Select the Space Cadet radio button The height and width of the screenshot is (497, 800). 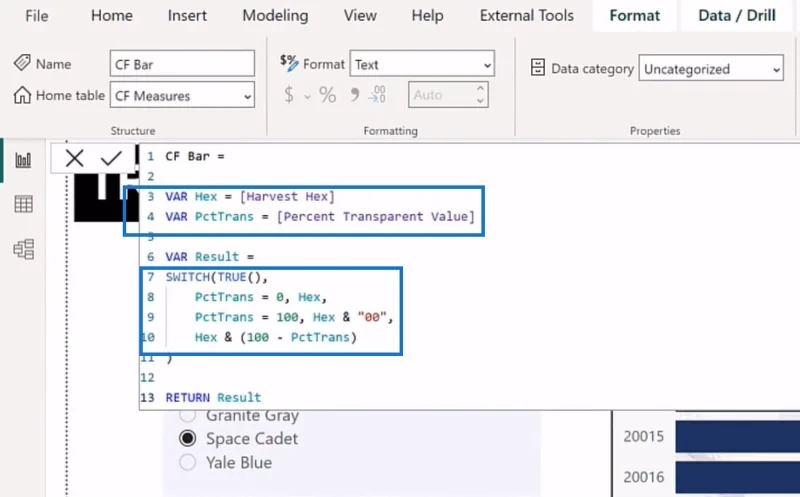[x=188, y=438]
